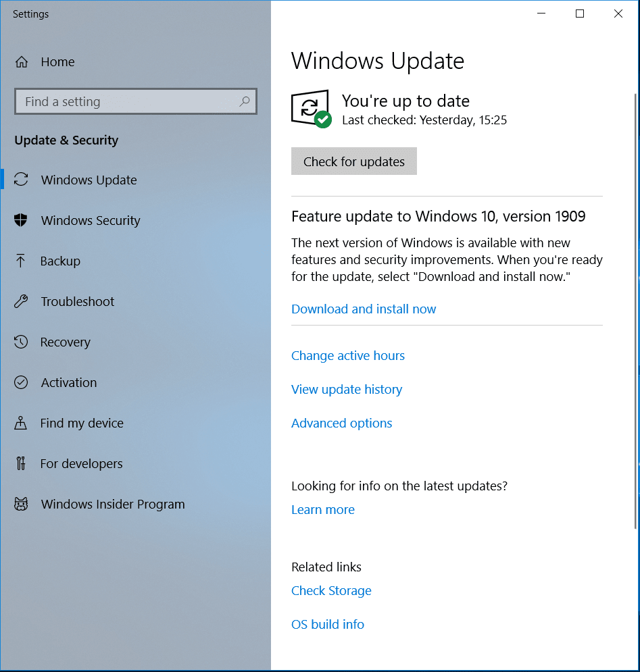The height and width of the screenshot is (672, 640).
Task: Click the Learn more link
Action: coord(323,509)
